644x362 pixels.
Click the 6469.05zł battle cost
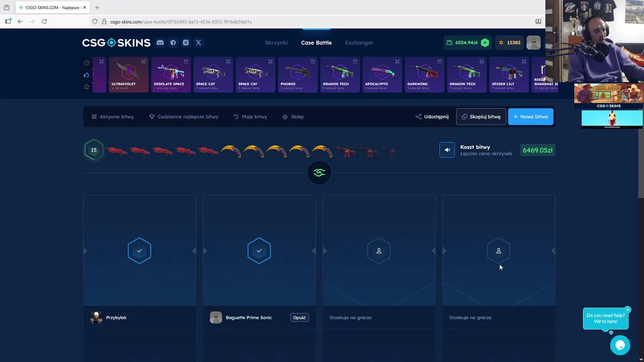click(x=537, y=150)
